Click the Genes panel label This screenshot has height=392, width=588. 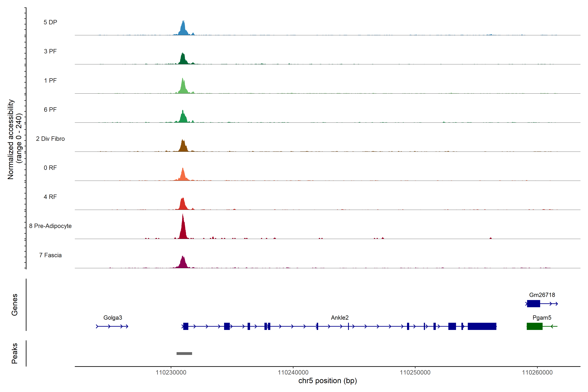pos(15,305)
